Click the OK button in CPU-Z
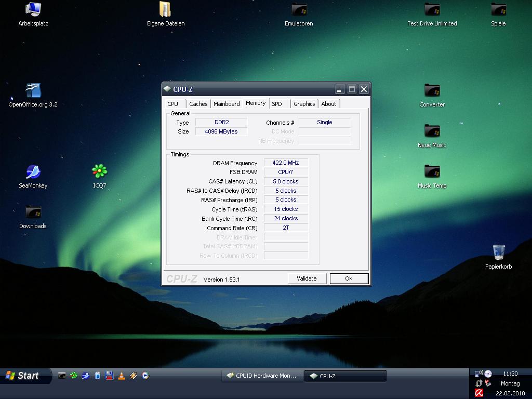Image resolution: width=532 pixels, height=399 pixels. (x=349, y=278)
